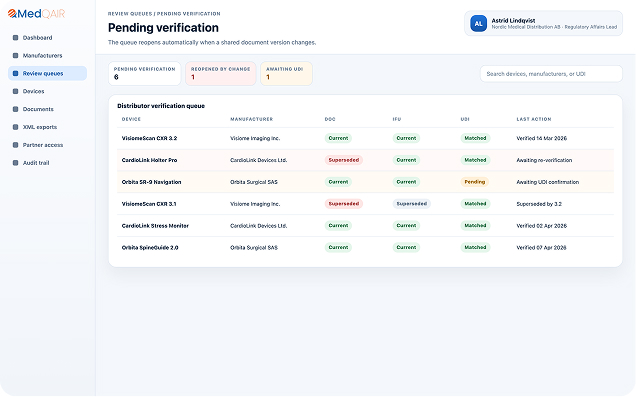The height and width of the screenshot is (397, 636).
Task: Click Current IFU badge for CardioLink Stress Monitor
Action: [406, 225]
